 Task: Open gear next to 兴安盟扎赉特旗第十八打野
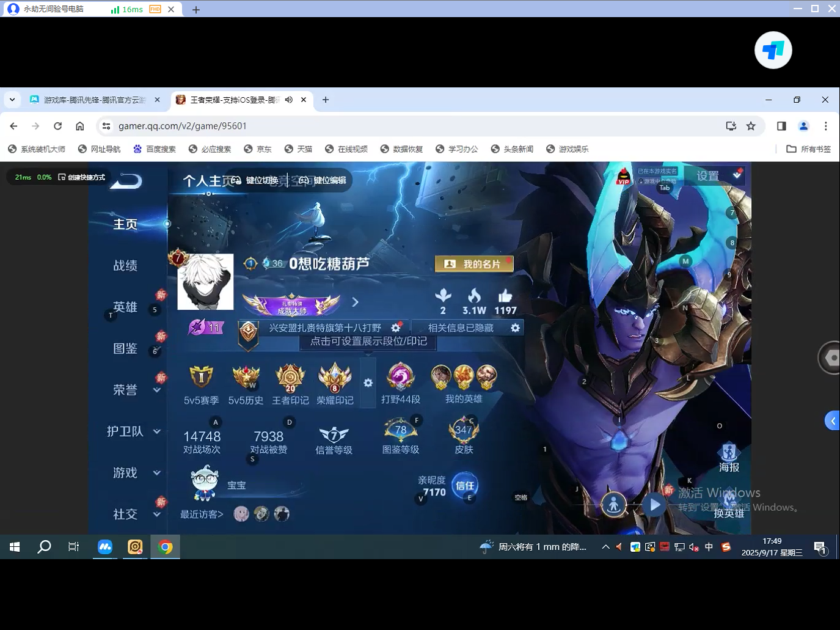[x=396, y=328]
